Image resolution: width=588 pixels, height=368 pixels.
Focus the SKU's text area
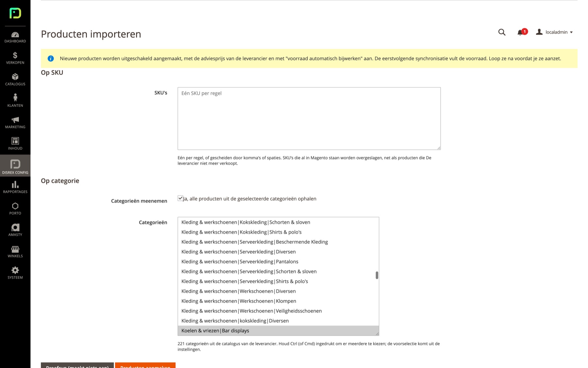coord(309,118)
